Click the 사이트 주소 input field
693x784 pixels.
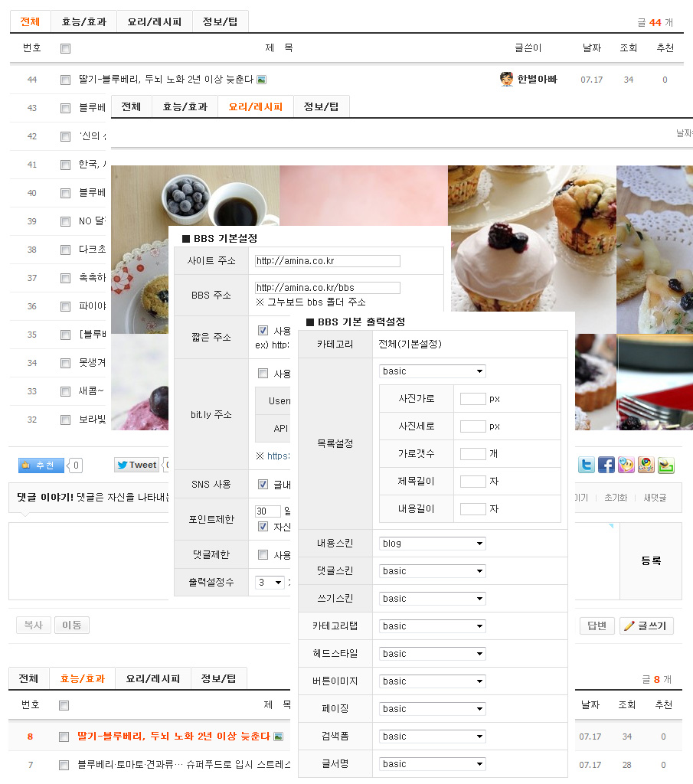328,261
